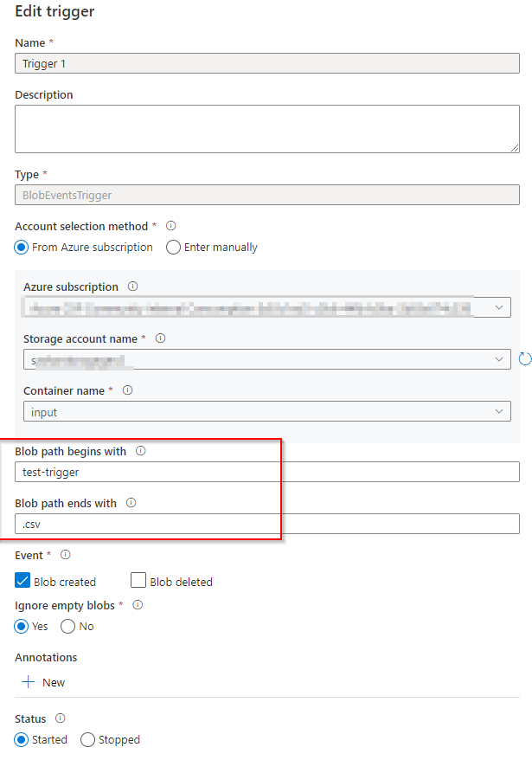View Account selection method info tooltip
The height and width of the screenshot is (773, 532).
170,225
